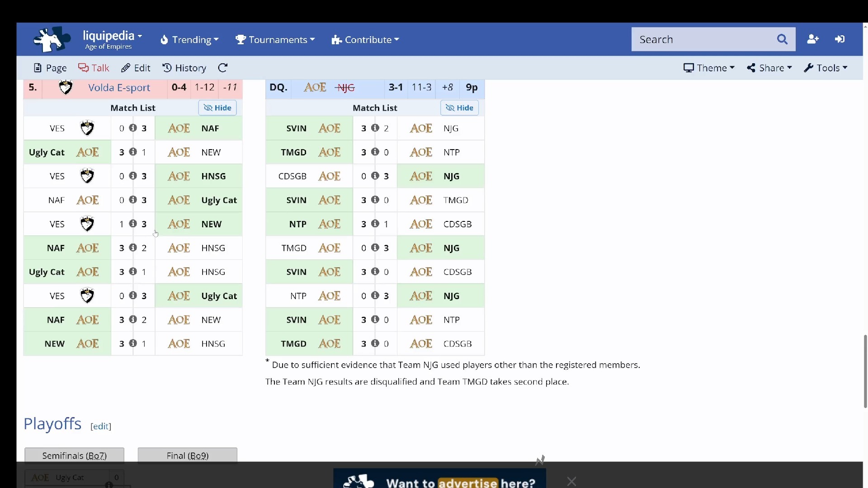The width and height of the screenshot is (868, 488).
Task: Show info for VES 0-3 HNSG match
Action: [133, 176]
